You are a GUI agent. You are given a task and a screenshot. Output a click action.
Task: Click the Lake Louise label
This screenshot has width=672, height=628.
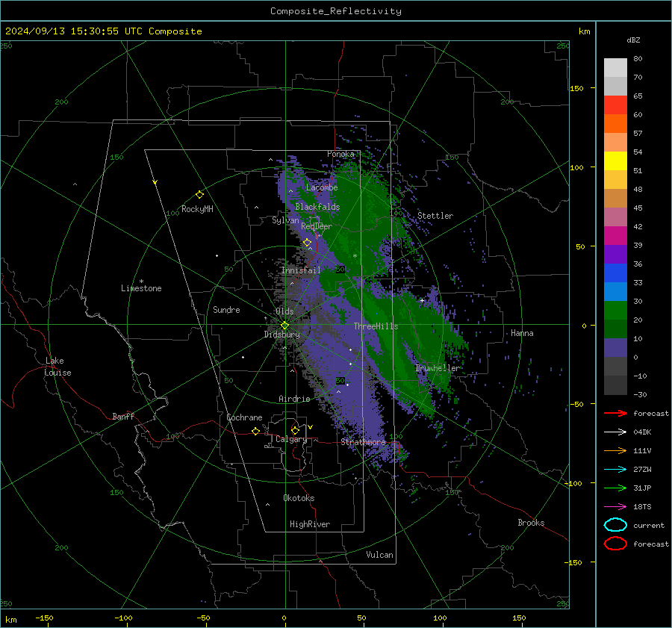point(57,367)
